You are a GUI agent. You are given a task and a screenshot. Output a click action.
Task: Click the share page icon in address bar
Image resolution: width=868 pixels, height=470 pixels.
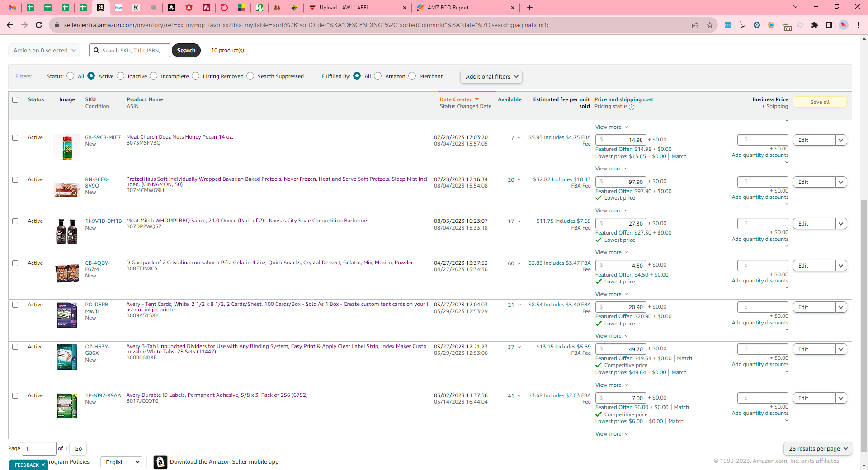click(695, 25)
